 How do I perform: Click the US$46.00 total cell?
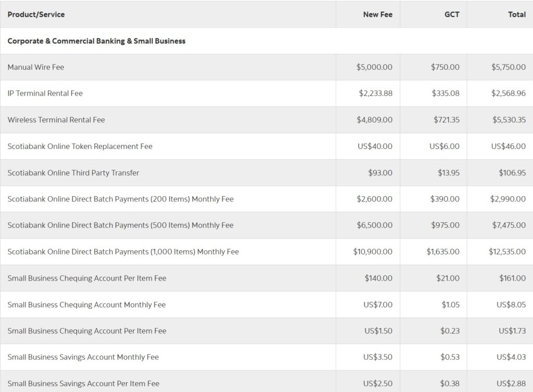tap(508, 146)
